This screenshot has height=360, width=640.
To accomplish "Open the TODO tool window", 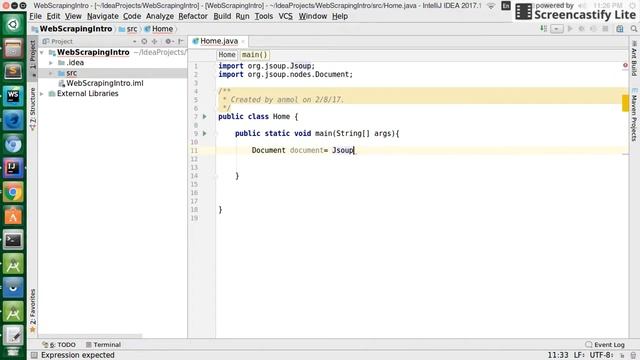I will pos(59,345).
